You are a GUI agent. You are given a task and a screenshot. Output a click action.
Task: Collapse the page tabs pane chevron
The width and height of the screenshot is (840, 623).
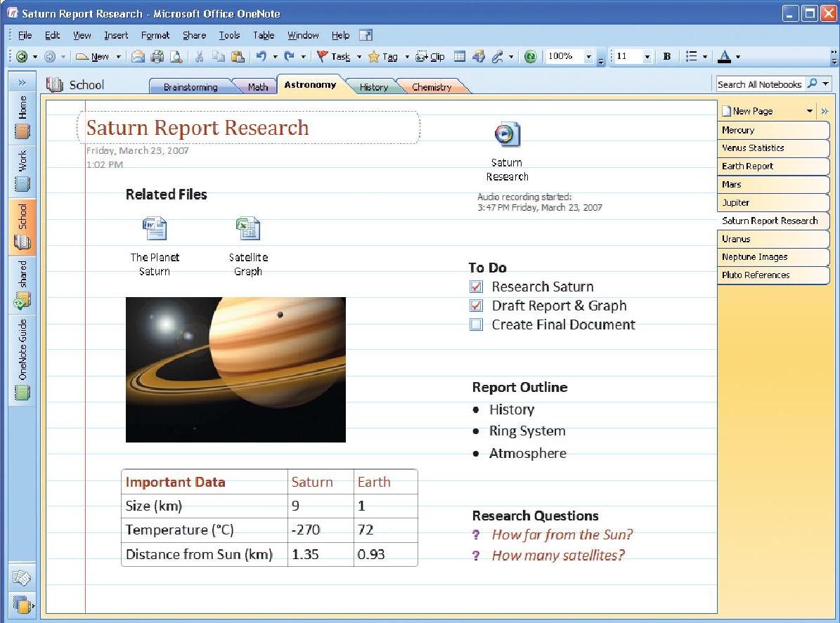(x=825, y=112)
